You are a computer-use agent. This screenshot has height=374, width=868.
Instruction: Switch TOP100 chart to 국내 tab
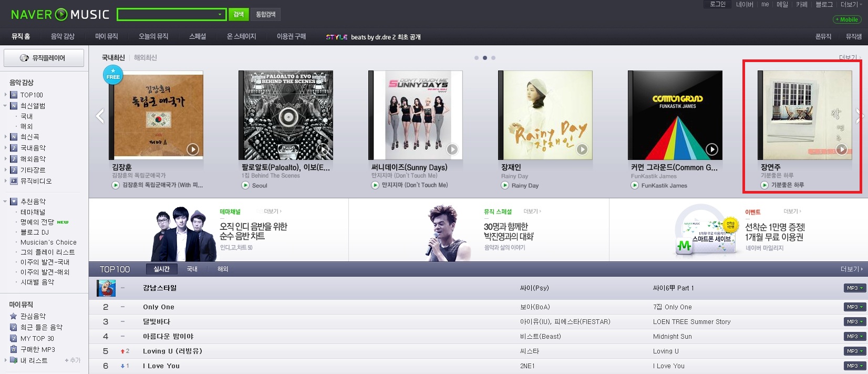[x=192, y=269]
